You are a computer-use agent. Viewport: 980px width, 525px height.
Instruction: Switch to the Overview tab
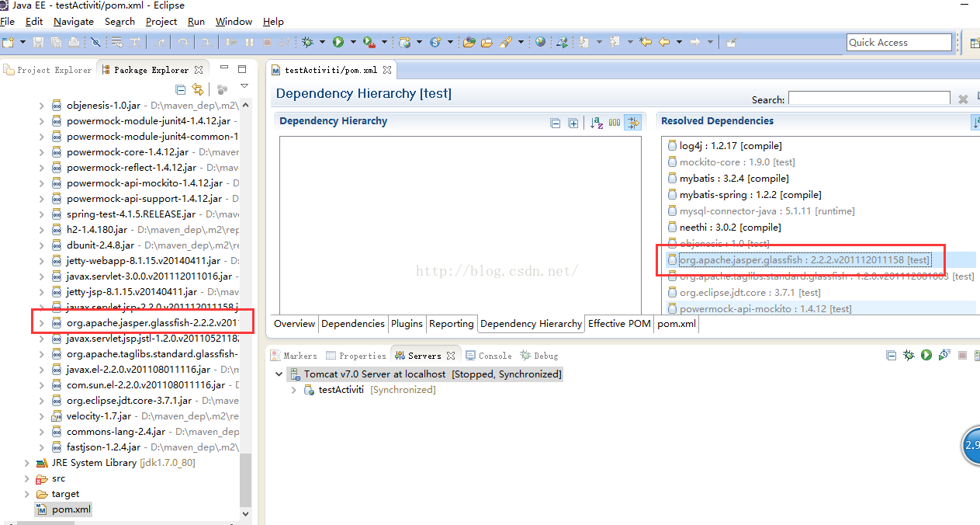295,324
